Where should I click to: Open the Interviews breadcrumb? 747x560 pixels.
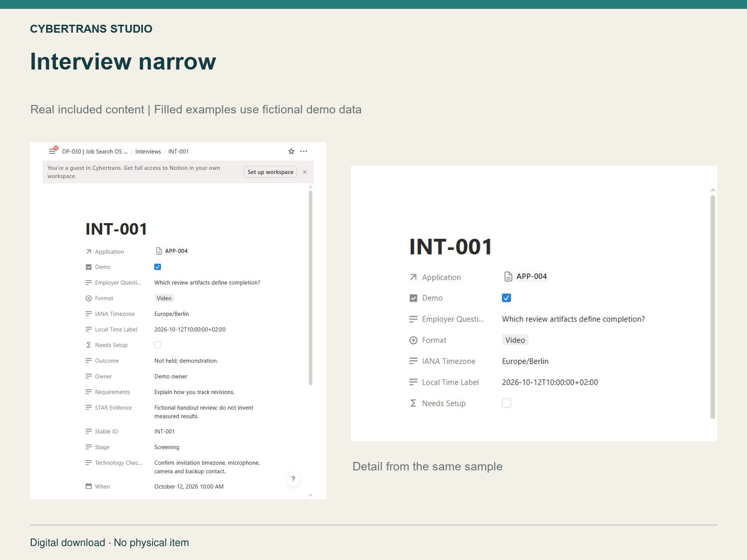pyautogui.click(x=148, y=152)
